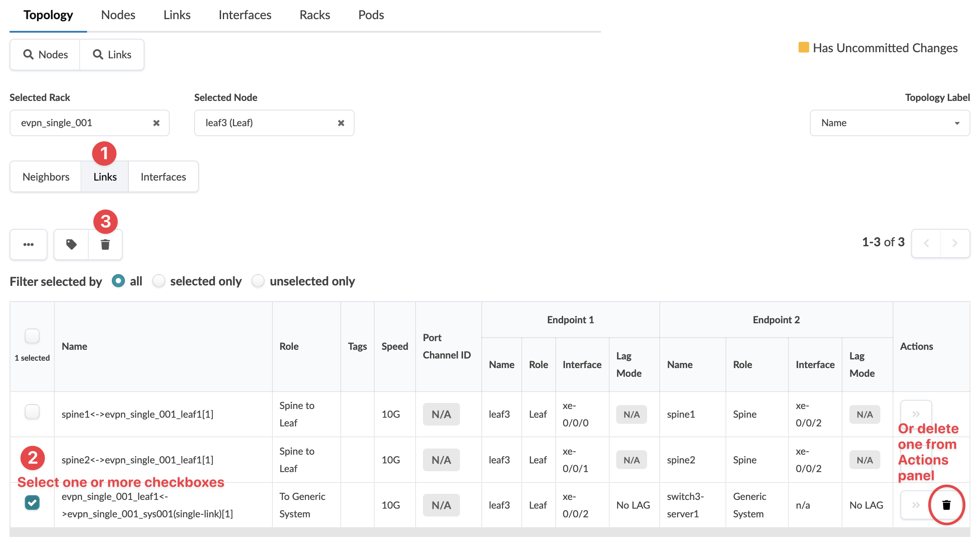Open the magnifier Nodes search button
The height and width of the screenshot is (543, 980).
tap(45, 54)
